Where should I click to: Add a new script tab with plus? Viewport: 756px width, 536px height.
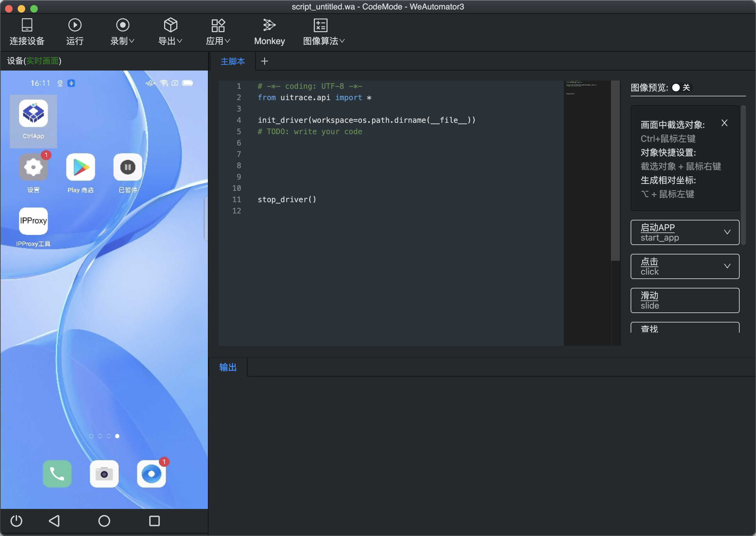[x=264, y=61]
